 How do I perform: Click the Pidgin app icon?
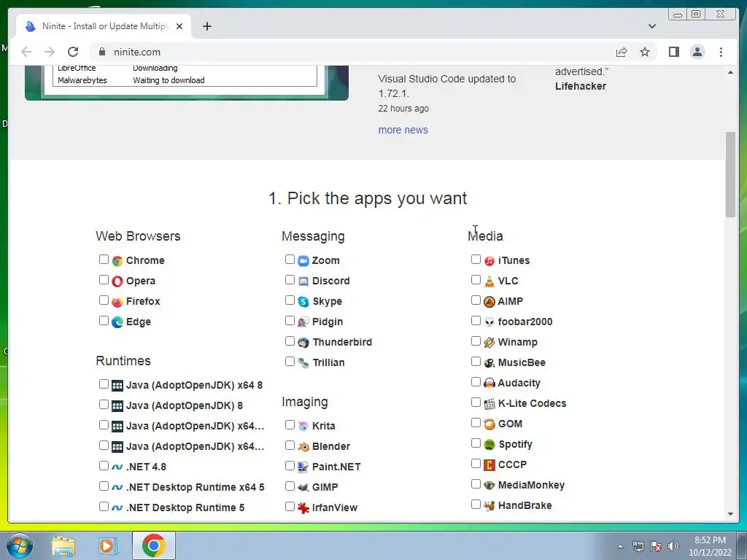coord(303,322)
